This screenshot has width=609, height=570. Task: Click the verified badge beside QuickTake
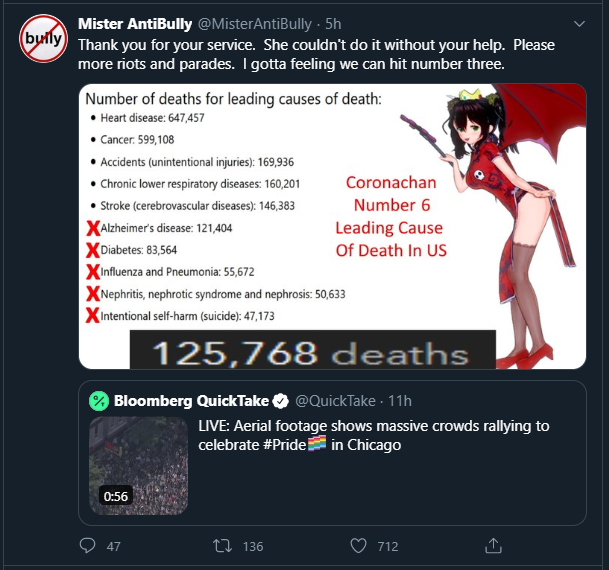coord(280,401)
